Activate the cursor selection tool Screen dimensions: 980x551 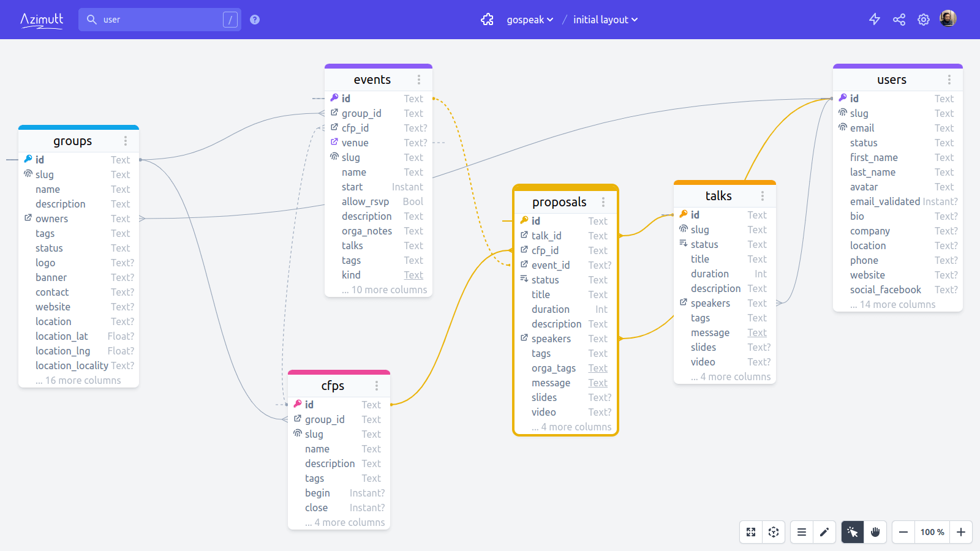(851, 532)
